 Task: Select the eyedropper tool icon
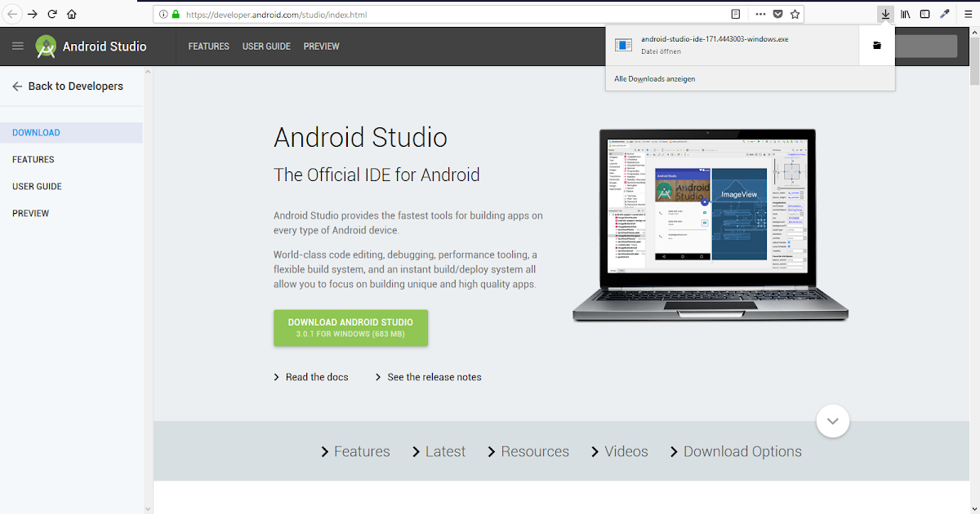tap(944, 14)
